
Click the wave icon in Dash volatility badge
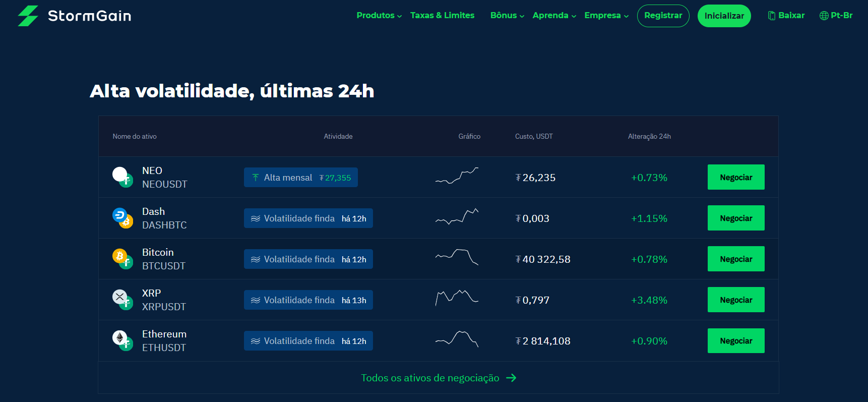tap(256, 218)
